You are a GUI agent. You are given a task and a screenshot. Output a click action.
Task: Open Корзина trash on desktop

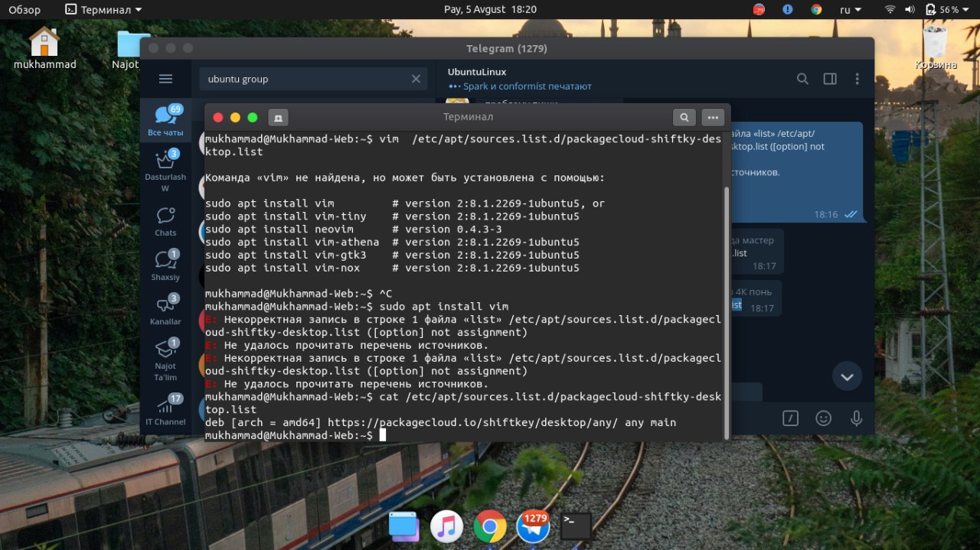[x=936, y=47]
